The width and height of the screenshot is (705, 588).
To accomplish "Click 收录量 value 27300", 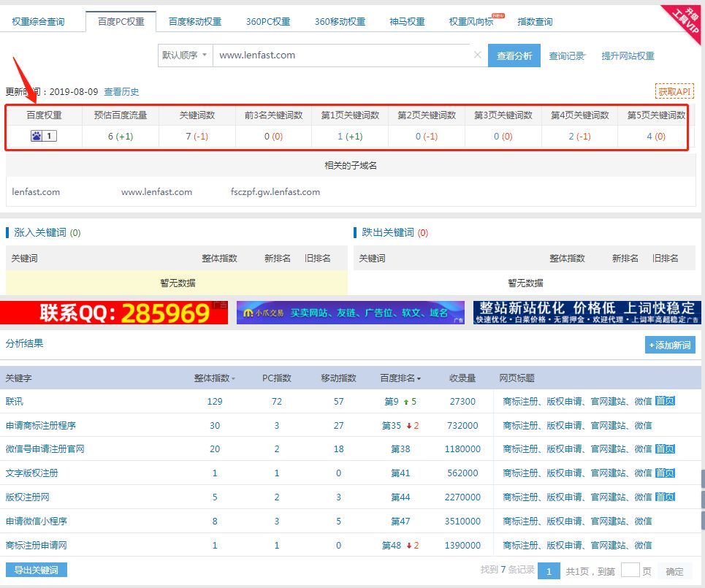I will pos(462,402).
